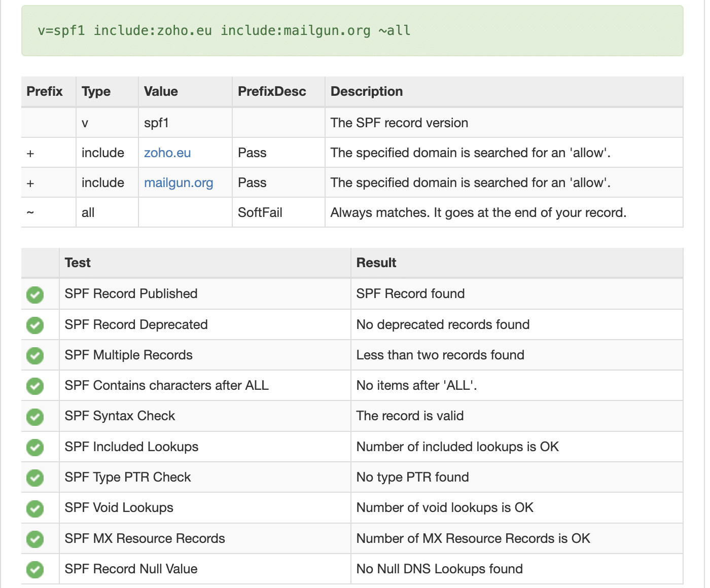Click the check icon for SPF MX Resource Records
This screenshot has height=588, width=710.
tap(35, 539)
